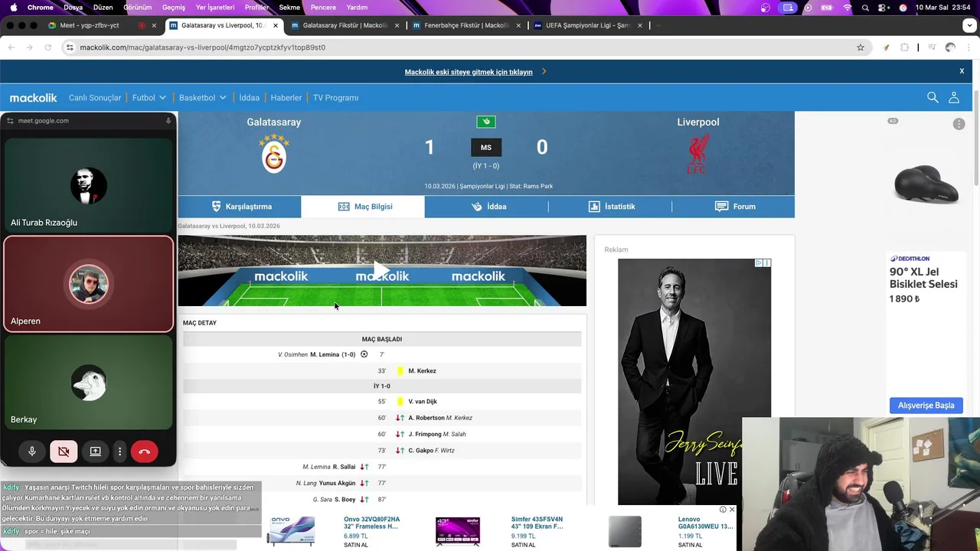Reload the page

(x=47, y=47)
